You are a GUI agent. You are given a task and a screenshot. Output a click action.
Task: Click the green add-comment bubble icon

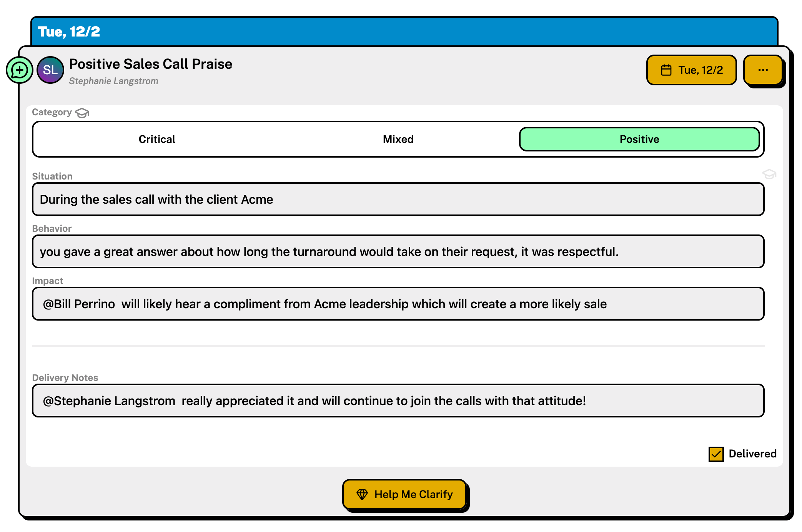(19, 70)
